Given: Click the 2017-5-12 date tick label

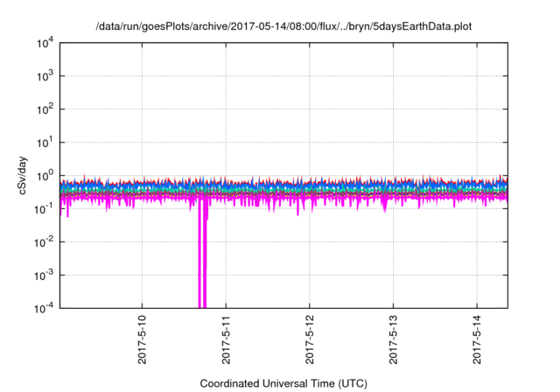Looking at the screenshot, I should (x=309, y=339).
